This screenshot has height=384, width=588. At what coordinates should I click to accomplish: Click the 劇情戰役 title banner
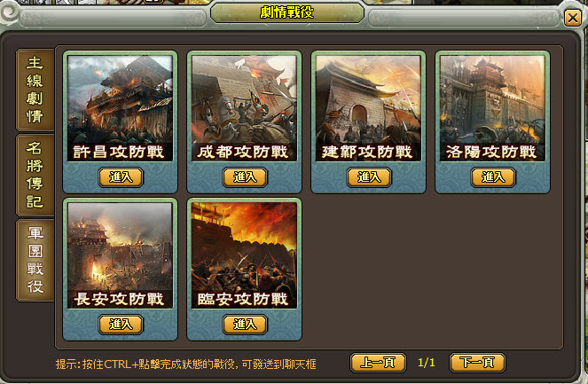(287, 12)
